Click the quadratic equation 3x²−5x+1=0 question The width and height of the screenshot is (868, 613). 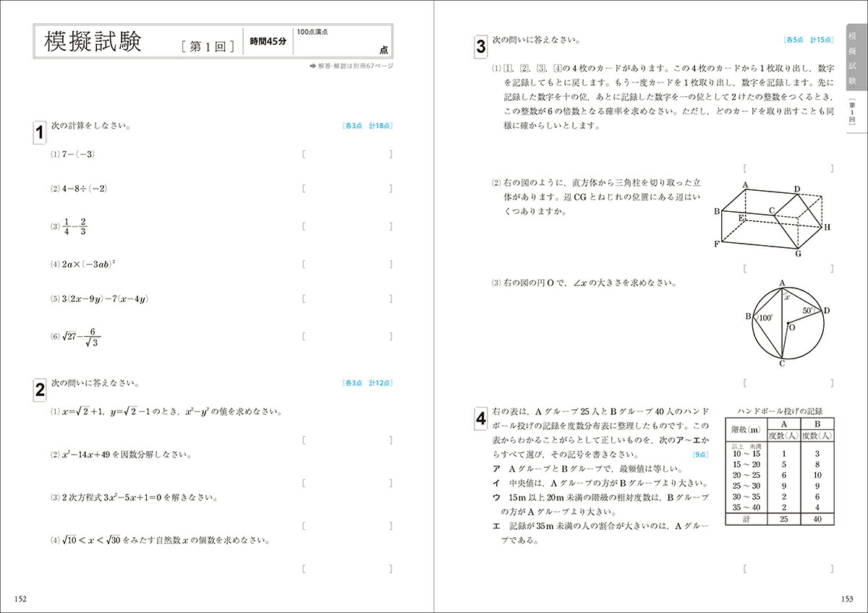(x=135, y=497)
